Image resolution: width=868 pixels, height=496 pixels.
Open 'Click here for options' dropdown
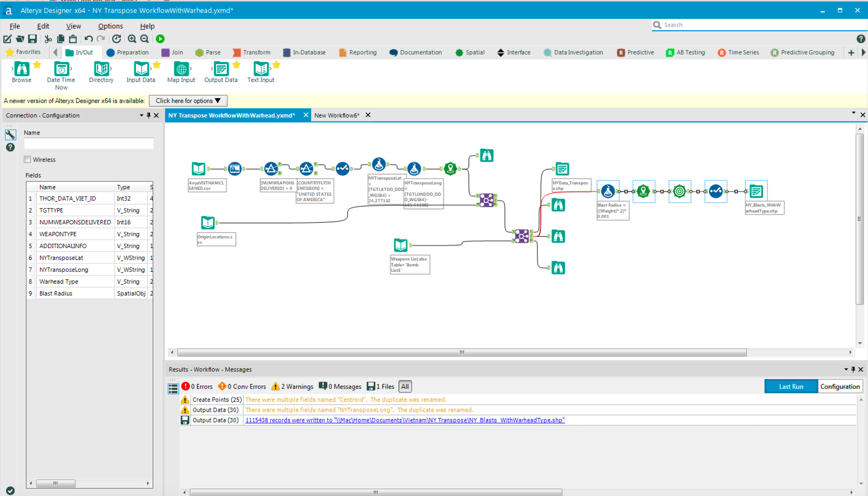[x=188, y=101]
